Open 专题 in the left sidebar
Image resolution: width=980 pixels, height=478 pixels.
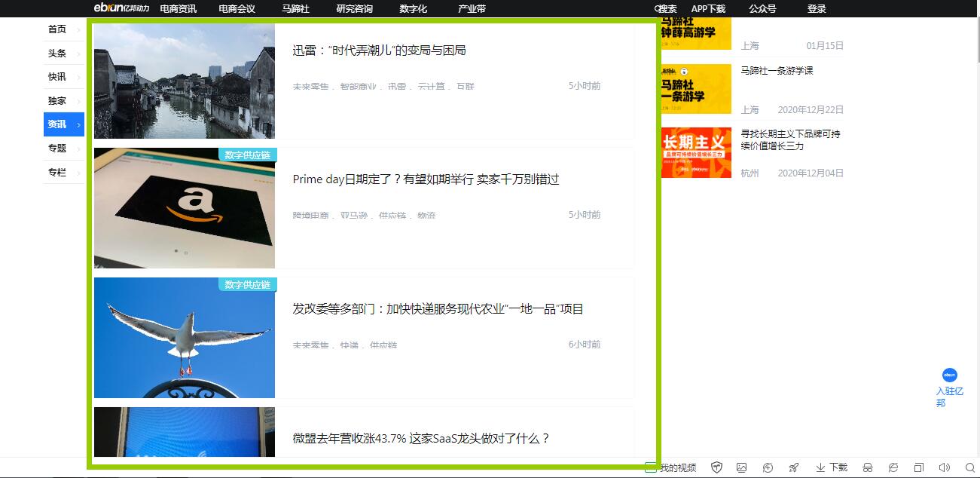pos(57,149)
